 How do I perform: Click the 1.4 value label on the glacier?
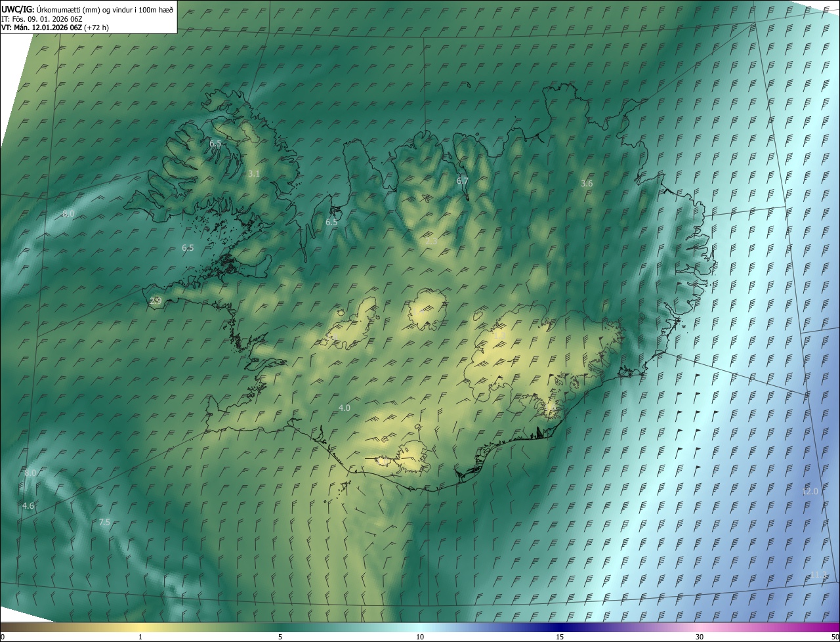coord(419,311)
